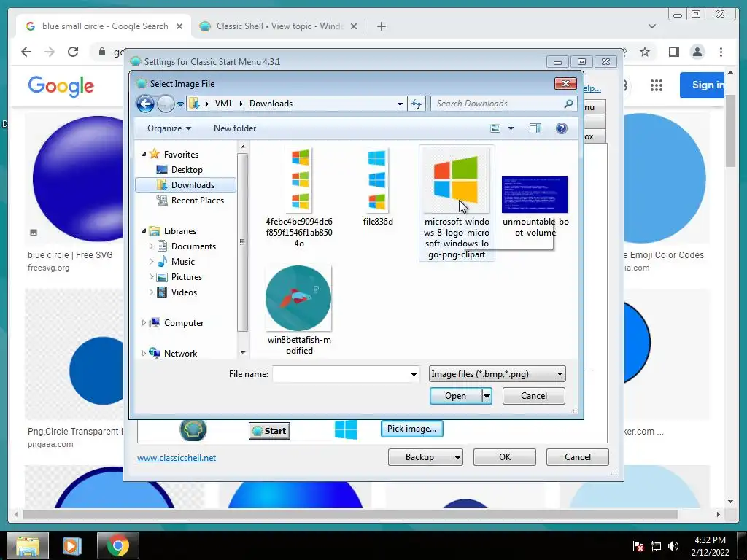Click the Chrome profile avatar icon

(x=697, y=52)
